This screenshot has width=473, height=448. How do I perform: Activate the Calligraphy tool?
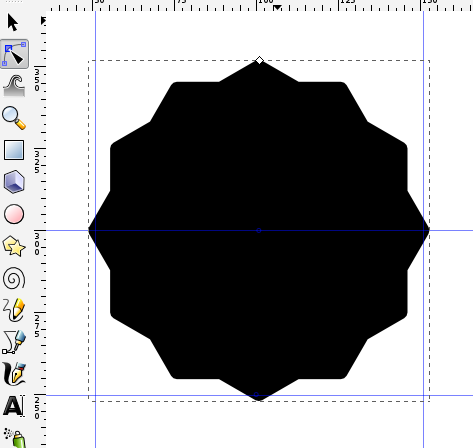[x=14, y=374]
